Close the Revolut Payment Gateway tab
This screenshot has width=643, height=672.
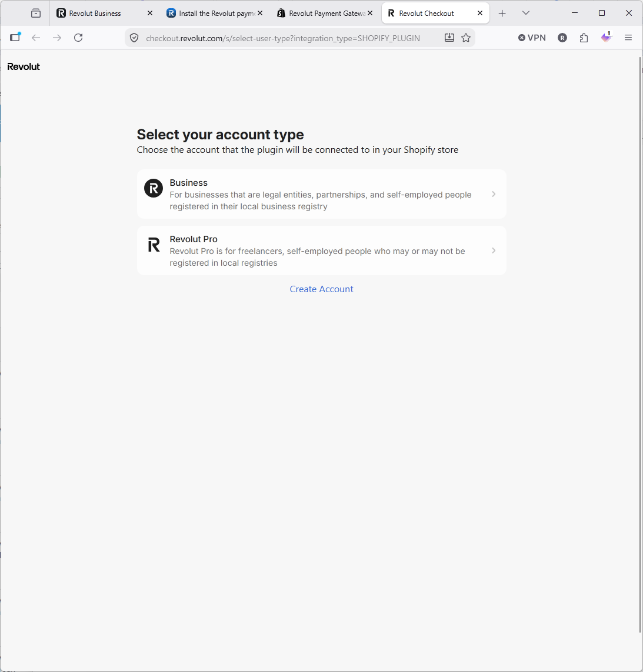[370, 14]
